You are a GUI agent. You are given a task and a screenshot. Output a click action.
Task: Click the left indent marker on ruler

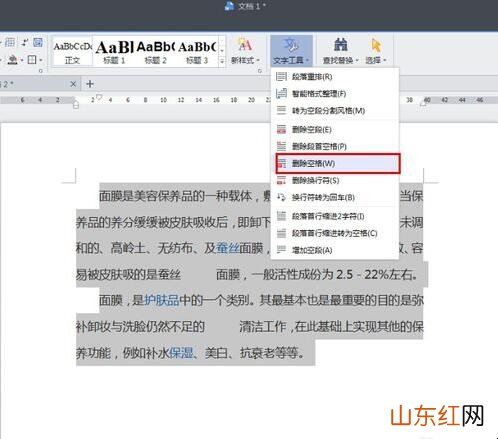(76, 105)
